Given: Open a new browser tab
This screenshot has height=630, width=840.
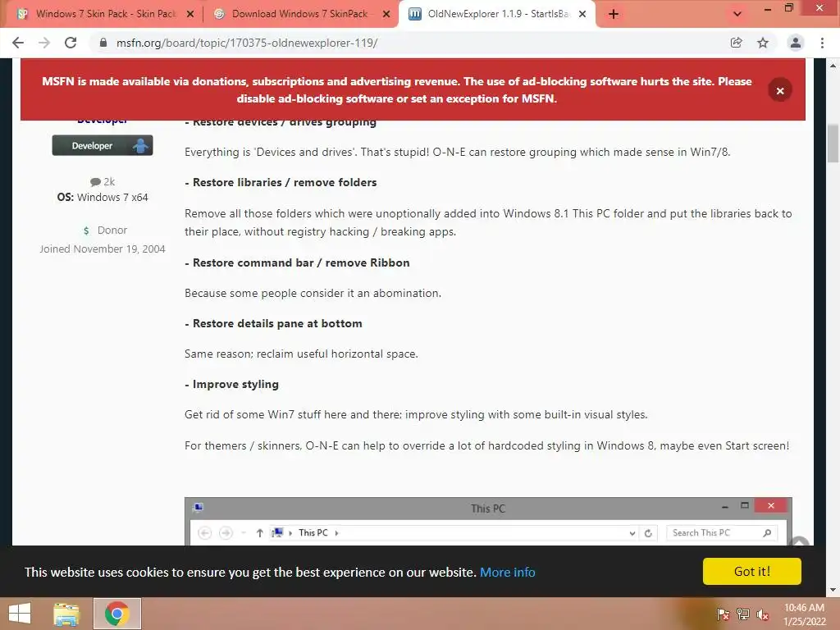Looking at the screenshot, I should (614, 15).
